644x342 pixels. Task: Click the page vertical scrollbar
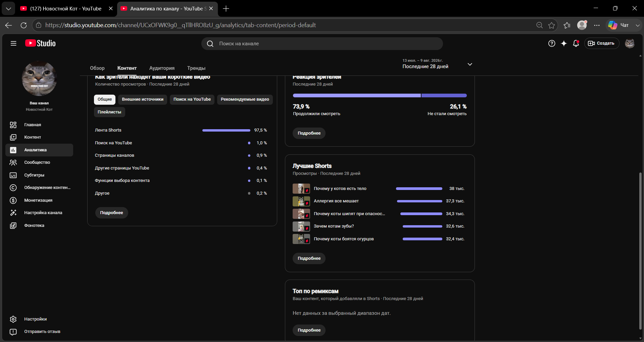pyautogui.click(x=641, y=252)
